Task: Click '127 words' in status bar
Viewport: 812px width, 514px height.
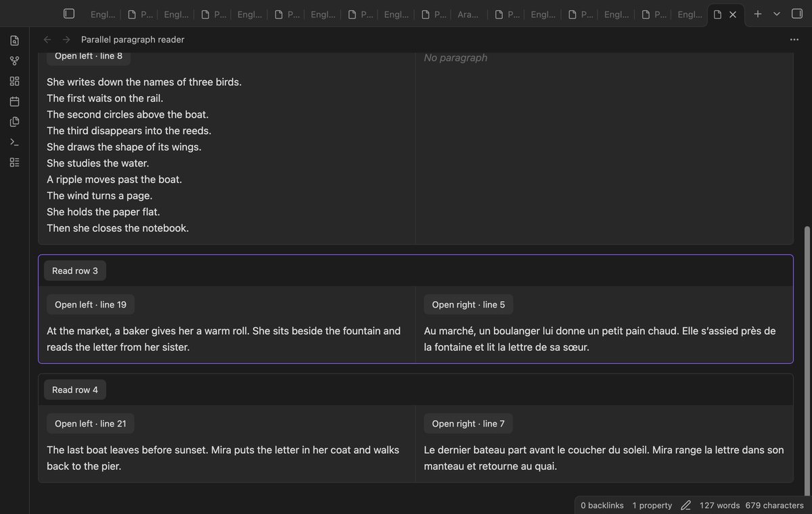Action: tap(719, 505)
